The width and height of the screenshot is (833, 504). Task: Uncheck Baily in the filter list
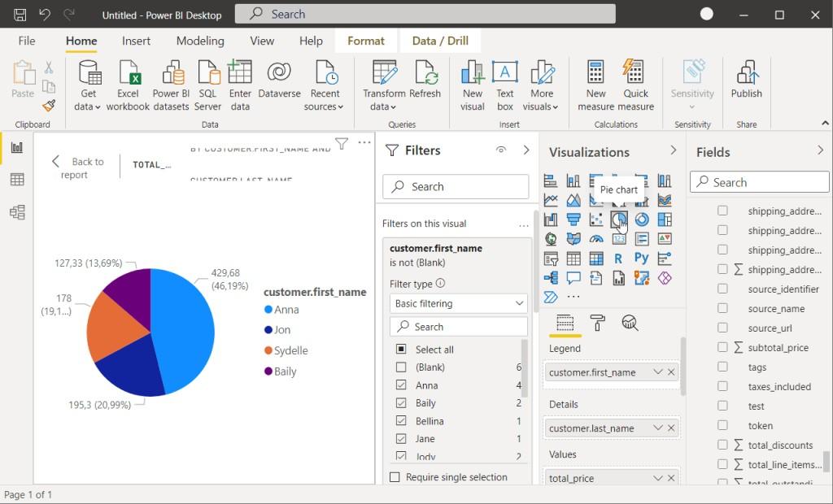pos(401,403)
